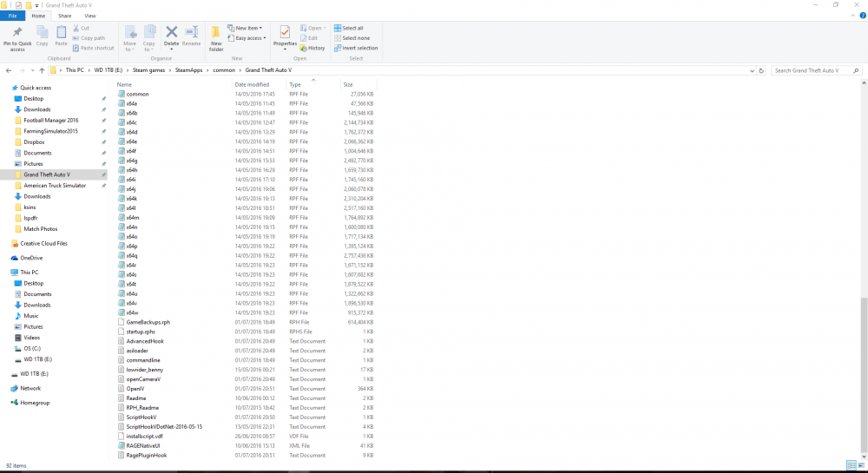
Task: Click the Back navigation arrow
Action: pyautogui.click(x=9, y=70)
